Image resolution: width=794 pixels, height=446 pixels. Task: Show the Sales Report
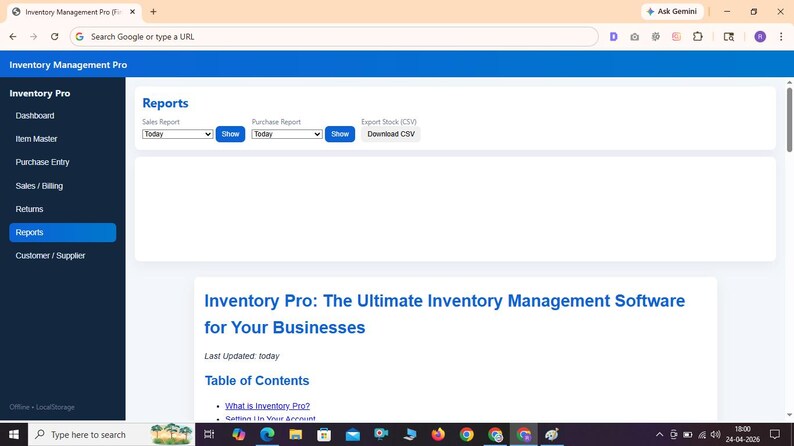pyautogui.click(x=230, y=134)
